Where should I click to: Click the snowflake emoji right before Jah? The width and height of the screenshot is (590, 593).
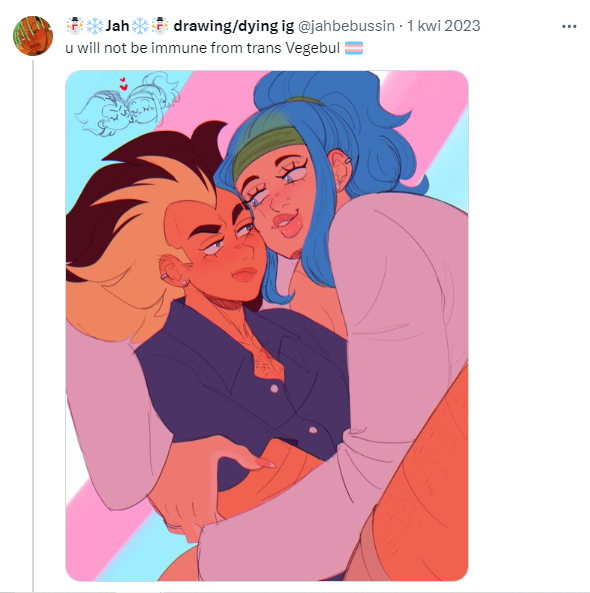pyautogui.click(x=95, y=26)
